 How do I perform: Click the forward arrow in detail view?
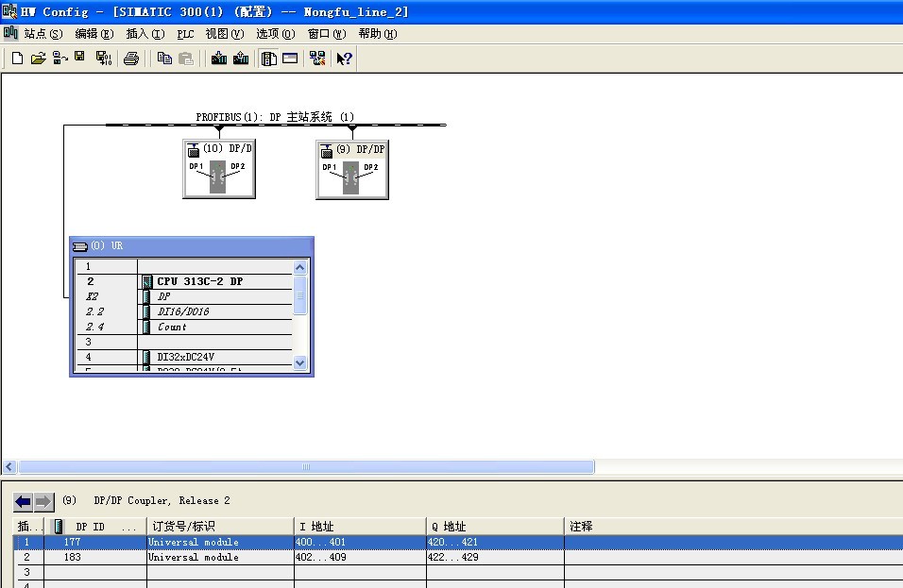pos(43,502)
